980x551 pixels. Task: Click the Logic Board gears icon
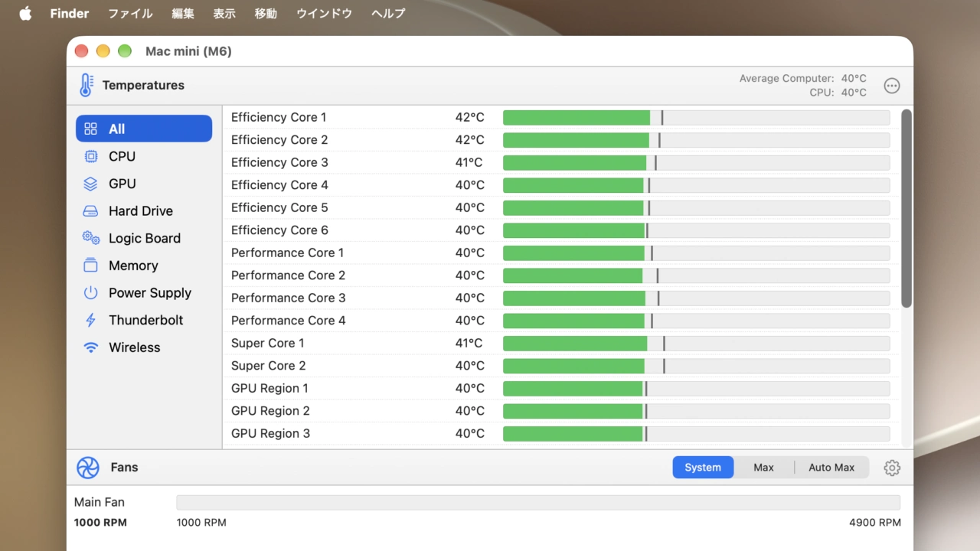[x=91, y=238]
